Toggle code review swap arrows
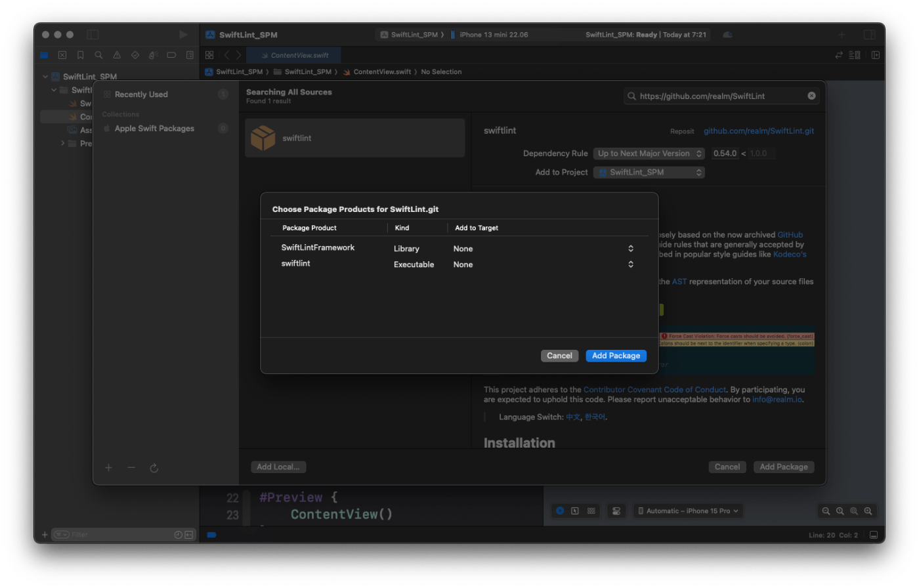 pos(839,55)
